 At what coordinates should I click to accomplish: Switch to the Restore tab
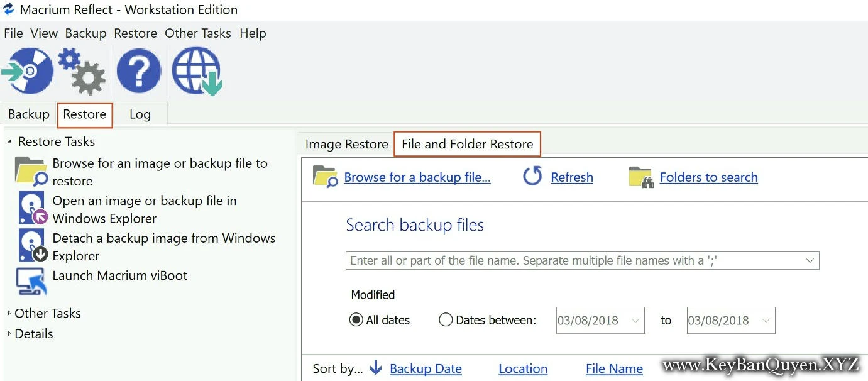coord(85,114)
